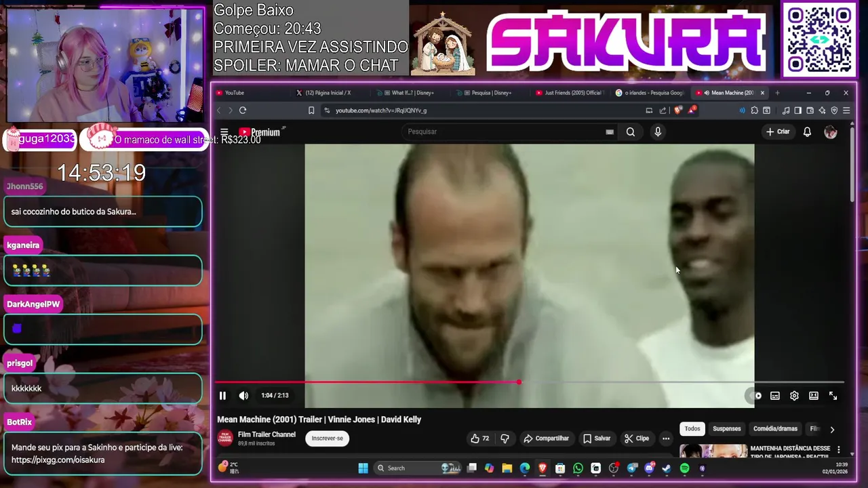Image resolution: width=868 pixels, height=488 pixels.
Task: Open options for the MANTENHA DISTÂNCIA video
Action: click(839, 449)
